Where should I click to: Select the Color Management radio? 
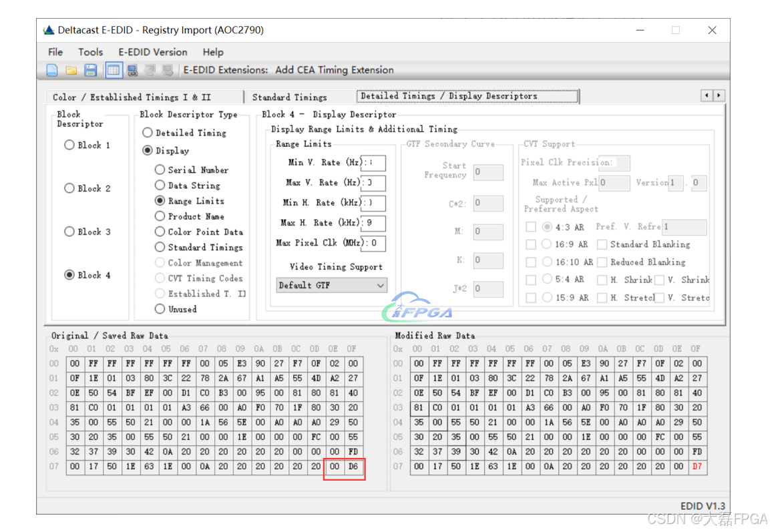point(160,262)
